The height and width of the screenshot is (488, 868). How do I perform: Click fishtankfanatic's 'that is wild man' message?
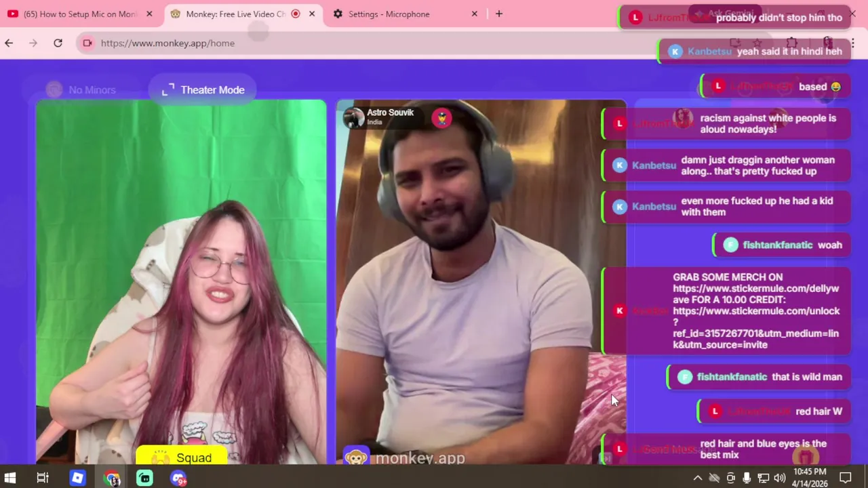click(807, 377)
